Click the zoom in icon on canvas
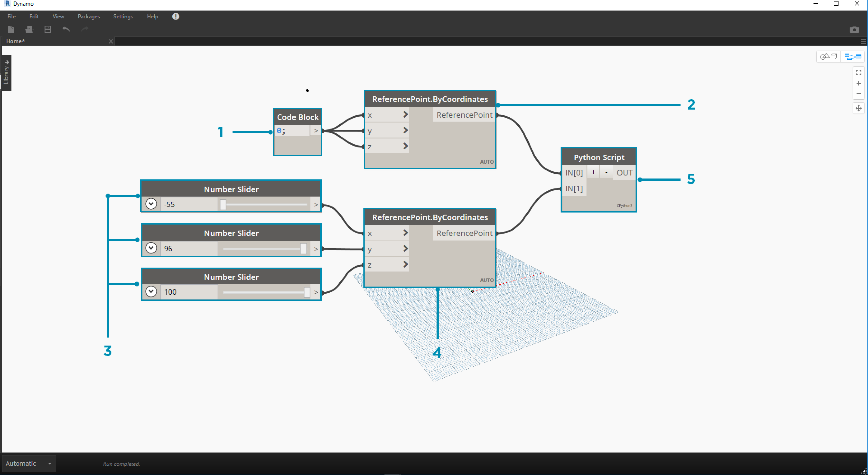Viewport: 868px width, 475px height. click(x=858, y=84)
